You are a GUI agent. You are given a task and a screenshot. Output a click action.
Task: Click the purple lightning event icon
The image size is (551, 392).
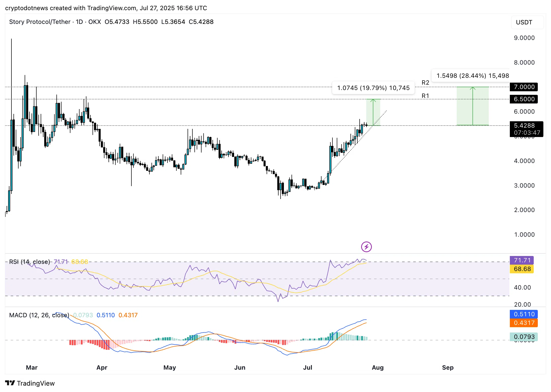coord(366,247)
